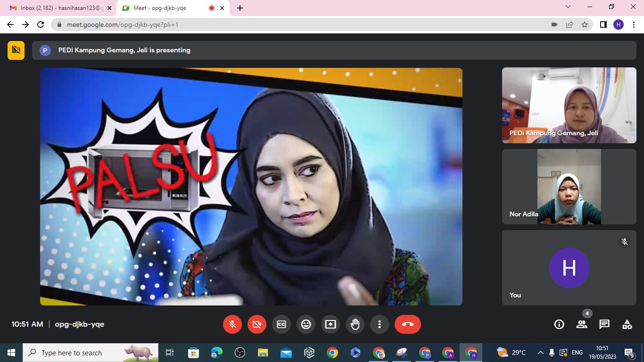Image resolution: width=644 pixels, height=362 pixels.
Task: Click the yellow presentation indicator button at top-left
Action: point(16,50)
